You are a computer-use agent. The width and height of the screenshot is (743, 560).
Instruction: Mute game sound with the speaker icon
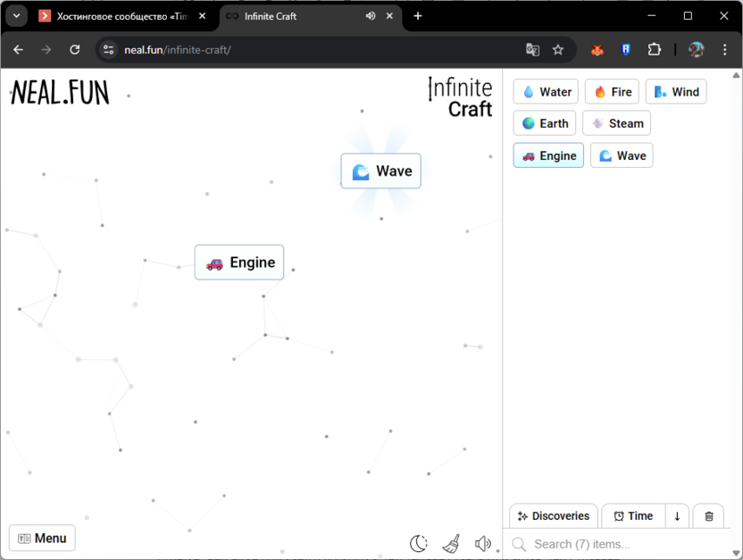tap(483, 543)
